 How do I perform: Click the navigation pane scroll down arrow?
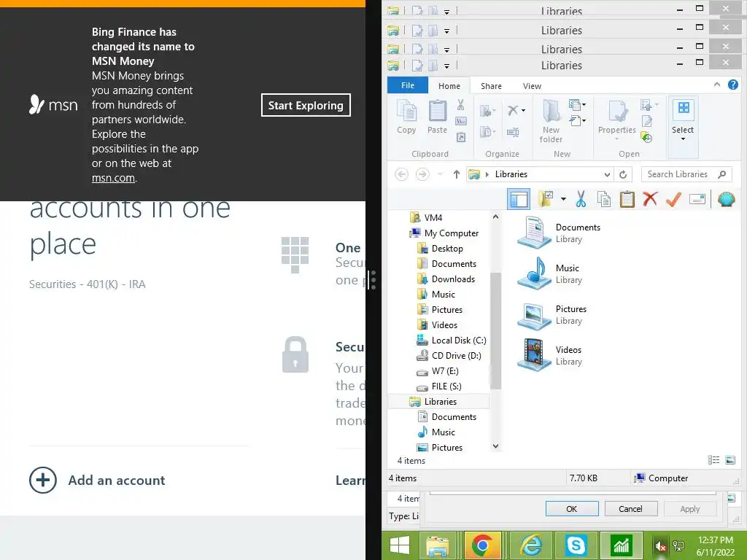pos(495,446)
